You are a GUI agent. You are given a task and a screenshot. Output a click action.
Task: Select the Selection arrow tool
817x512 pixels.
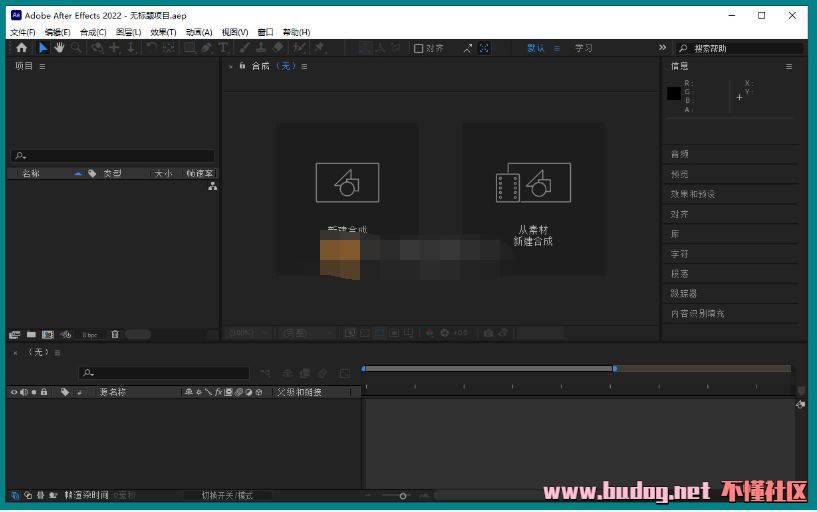click(43, 48)
